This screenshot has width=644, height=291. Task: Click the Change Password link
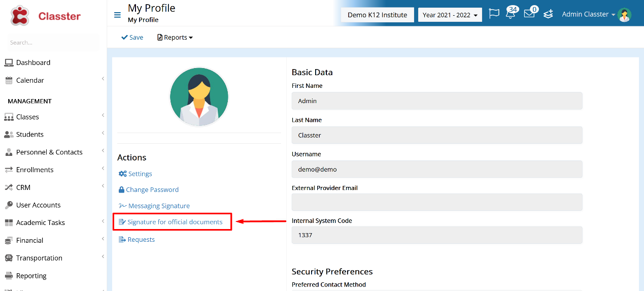coord(148,189)
